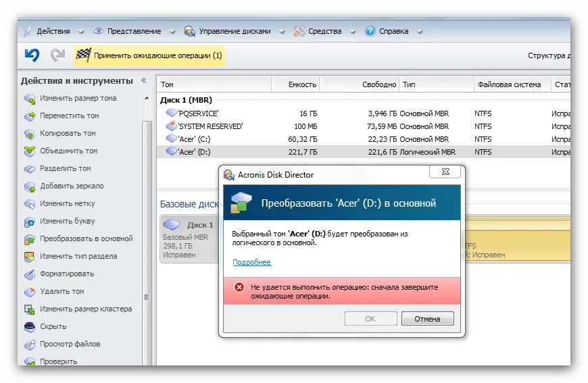
Task: Click the Change partition type icon
Action: (30, 257)
